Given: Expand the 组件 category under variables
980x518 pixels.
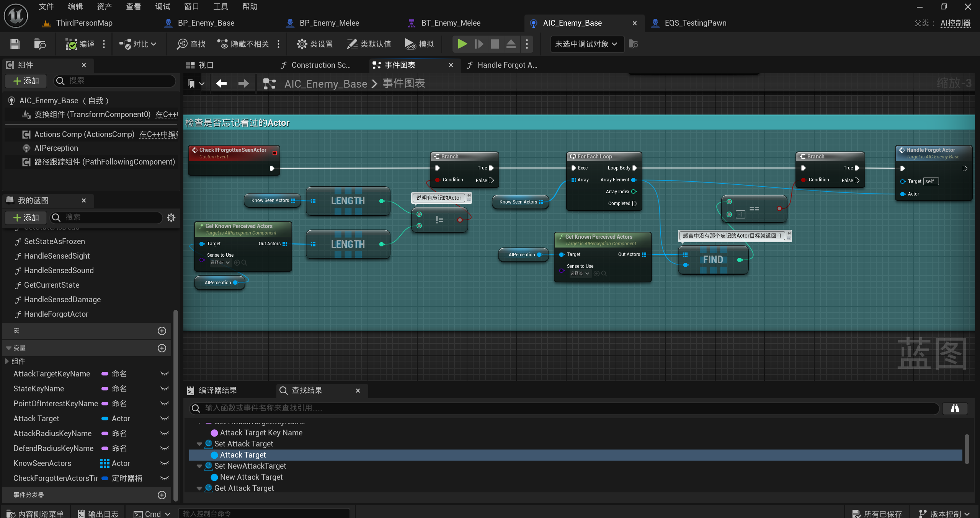Looking at the screenshot, I should (x=7, y=361).
